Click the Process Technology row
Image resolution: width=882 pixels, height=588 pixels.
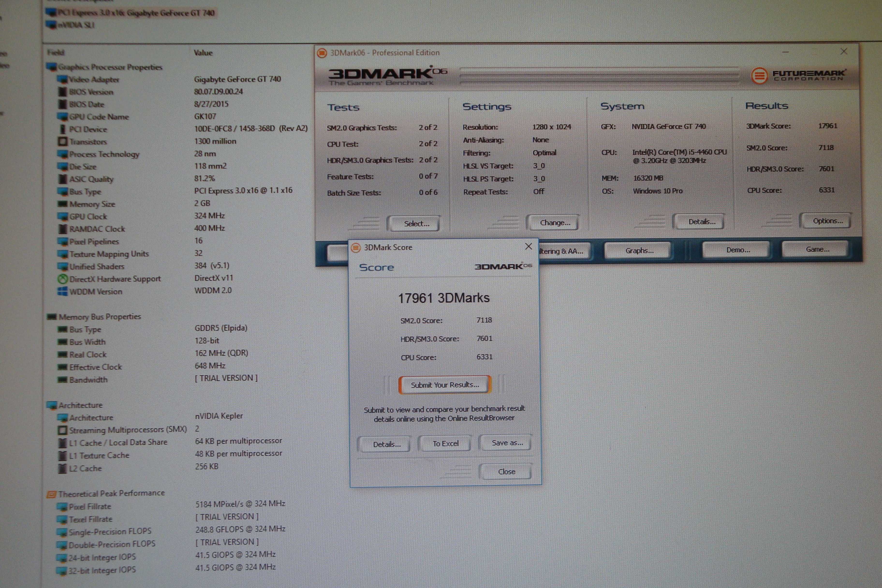click(137, 154)
